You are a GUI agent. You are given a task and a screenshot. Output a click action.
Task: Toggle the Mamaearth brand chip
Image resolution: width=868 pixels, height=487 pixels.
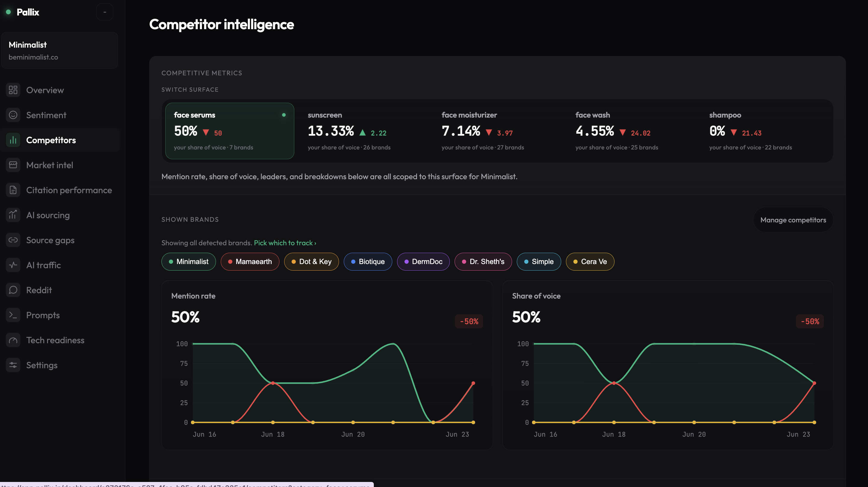[x=250, y=261]
